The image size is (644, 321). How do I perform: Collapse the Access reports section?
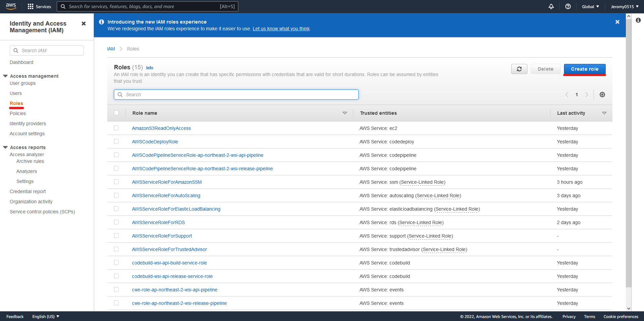[x=5, y=147]
